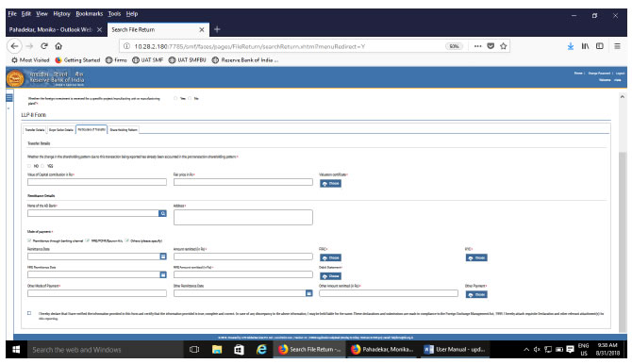The width and height of the screenshot is (632, 364).
Task: Click the AD Bank name search icon
Action: click(162, 213)
